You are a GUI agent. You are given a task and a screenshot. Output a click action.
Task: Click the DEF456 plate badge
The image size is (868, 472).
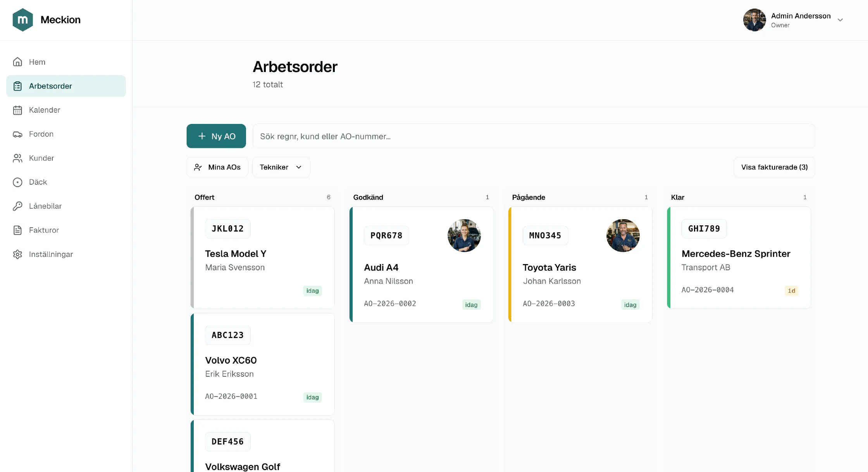pyautogui.click(x=227, y=441)
